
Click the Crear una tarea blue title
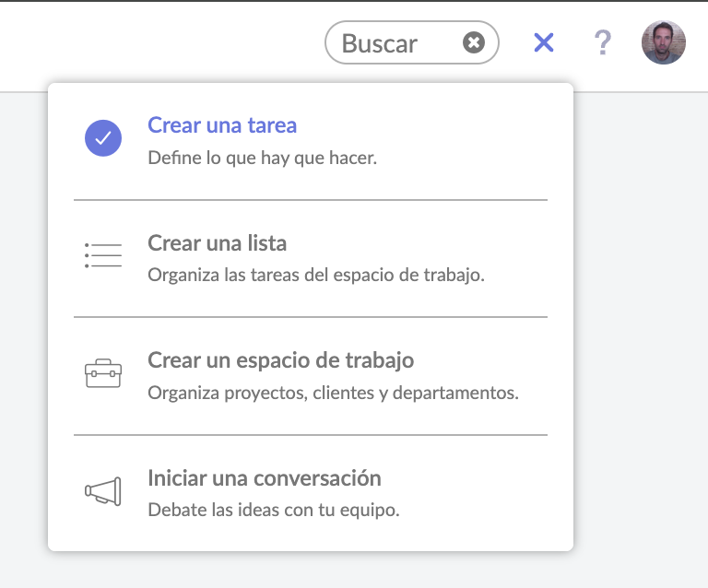(222, 125)
